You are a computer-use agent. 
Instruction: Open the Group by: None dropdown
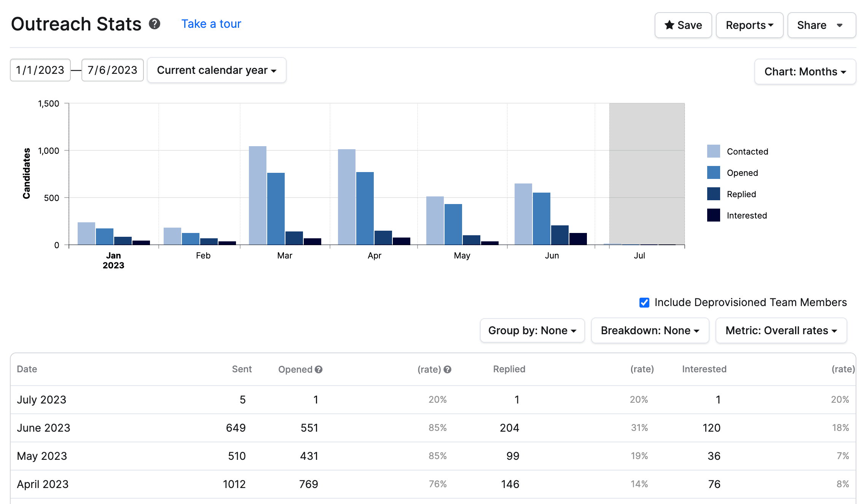(x=532, y=330)
